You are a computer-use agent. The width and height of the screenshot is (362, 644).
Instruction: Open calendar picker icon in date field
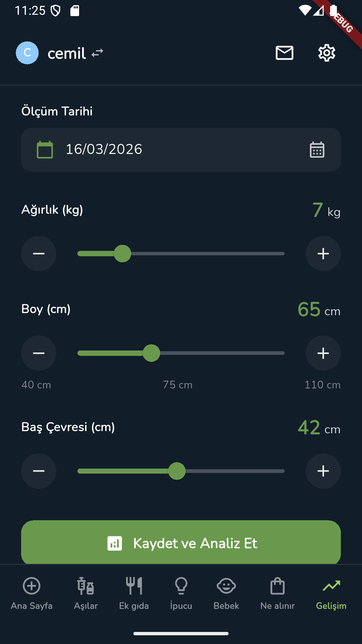coord(317,150)
